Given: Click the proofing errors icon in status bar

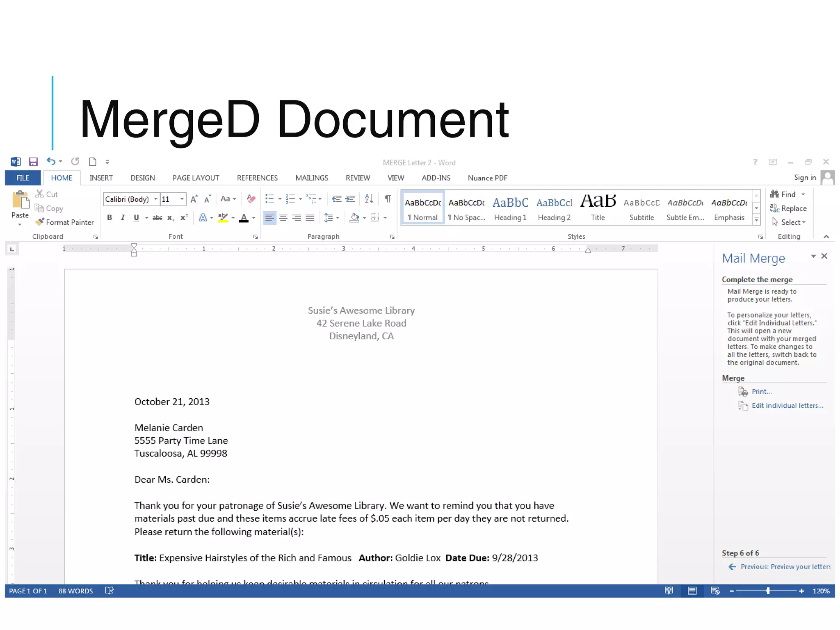Looking at the screenshot, I should pyautogui.click(x=109, y=591).
